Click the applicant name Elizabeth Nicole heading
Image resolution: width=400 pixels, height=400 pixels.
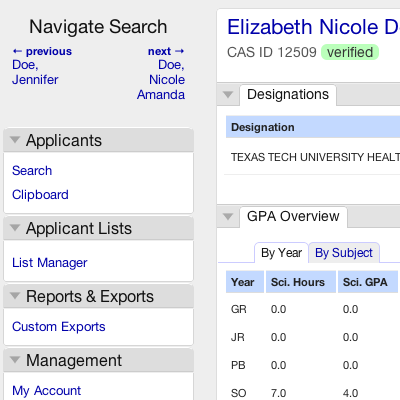tap(313, 27)
